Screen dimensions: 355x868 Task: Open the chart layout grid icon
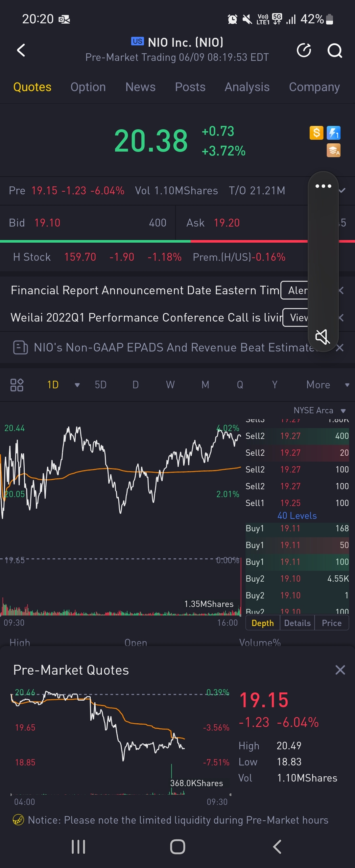coord(16,385)
